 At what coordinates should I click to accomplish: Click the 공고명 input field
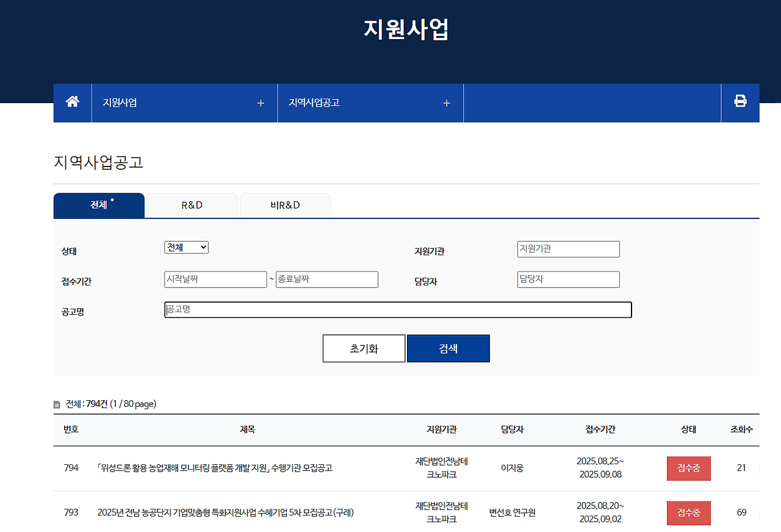pyautogui.click(x=397, y=309)
